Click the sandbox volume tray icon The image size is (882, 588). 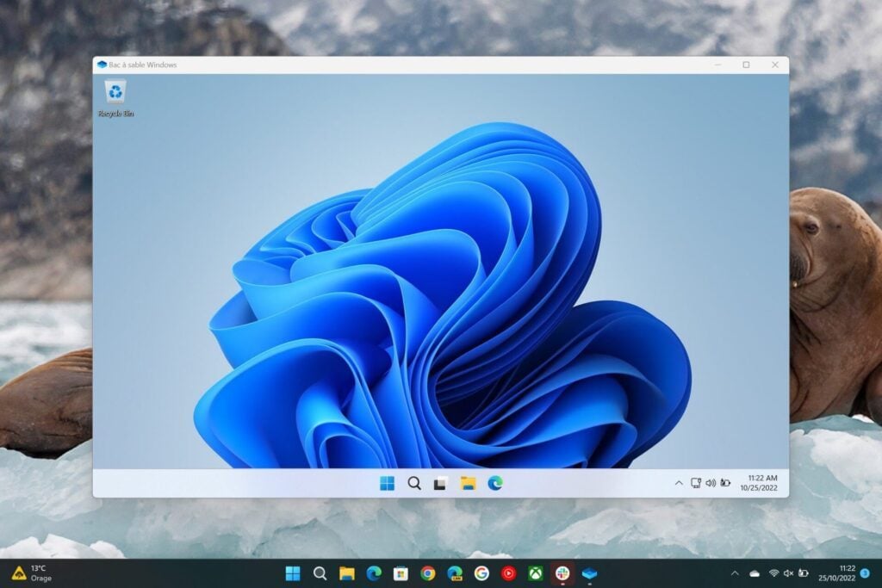(711, 483)
